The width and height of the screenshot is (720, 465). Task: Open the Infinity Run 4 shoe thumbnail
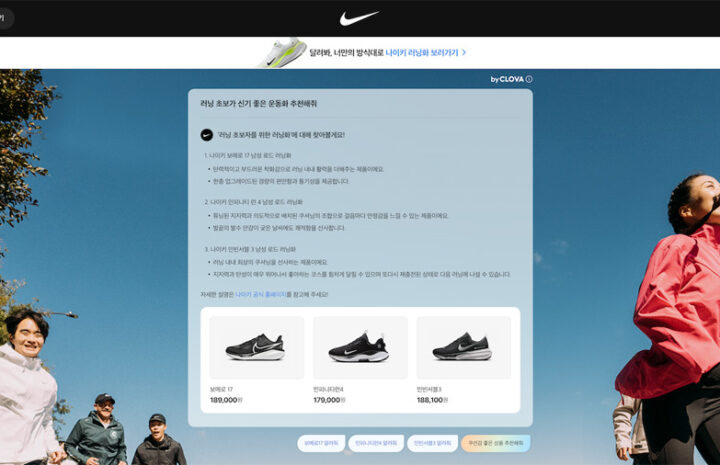coord(360,347)
